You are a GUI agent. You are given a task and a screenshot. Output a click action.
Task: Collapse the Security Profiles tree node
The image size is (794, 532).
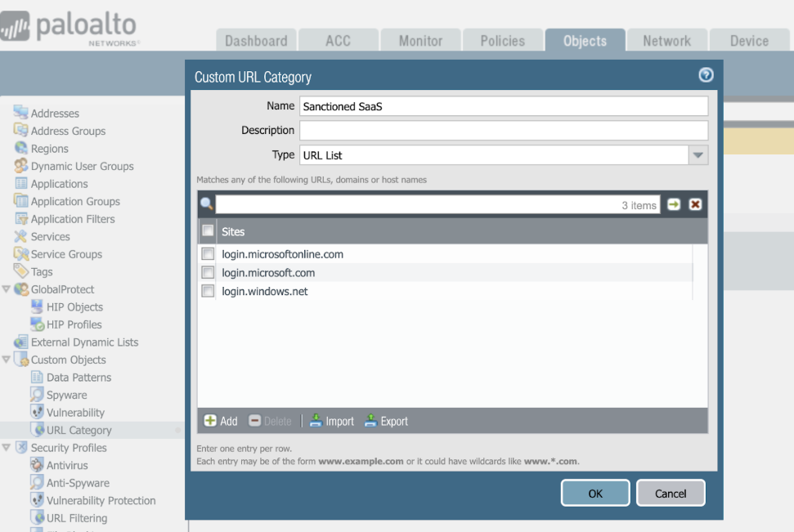pyautogui.click(x=6, y=448)
